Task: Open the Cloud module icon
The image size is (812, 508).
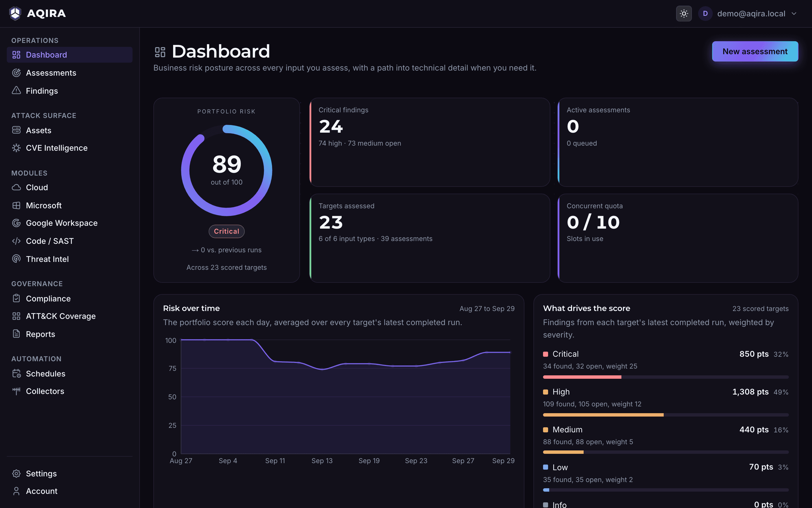Action: click(16, 187)
